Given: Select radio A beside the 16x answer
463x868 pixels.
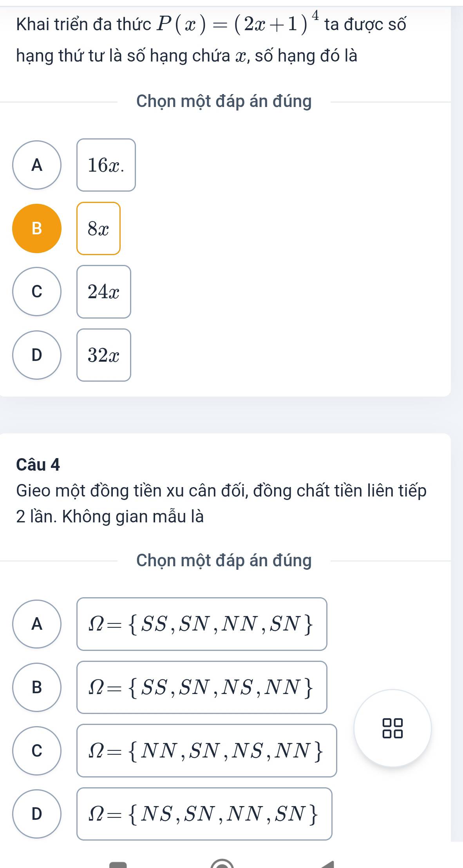Looking at the screenshot, I should [37, 165].
